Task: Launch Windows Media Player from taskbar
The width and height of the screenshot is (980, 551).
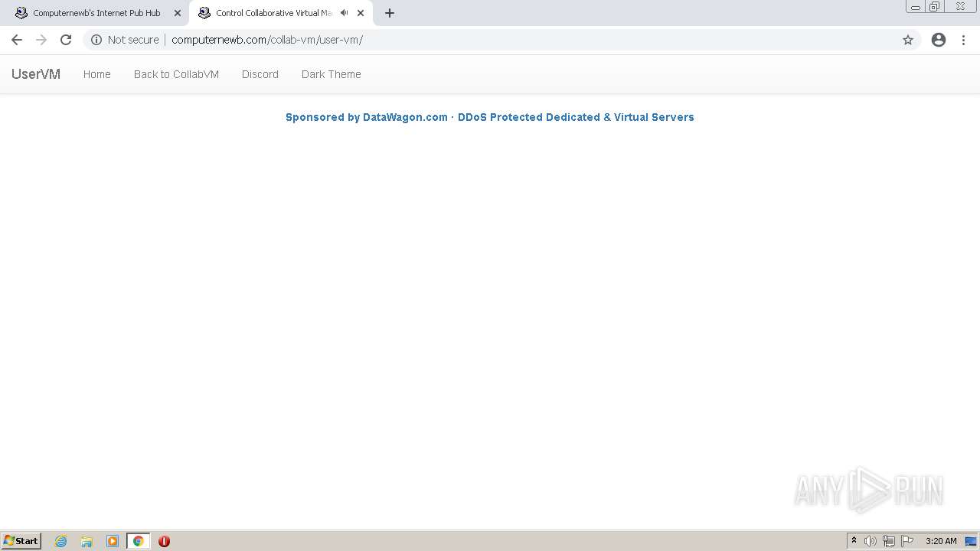Action: point(113,541)
